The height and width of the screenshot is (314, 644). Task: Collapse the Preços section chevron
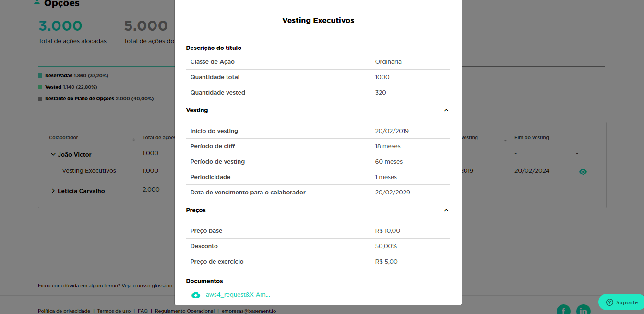click(x=446, y=210)
